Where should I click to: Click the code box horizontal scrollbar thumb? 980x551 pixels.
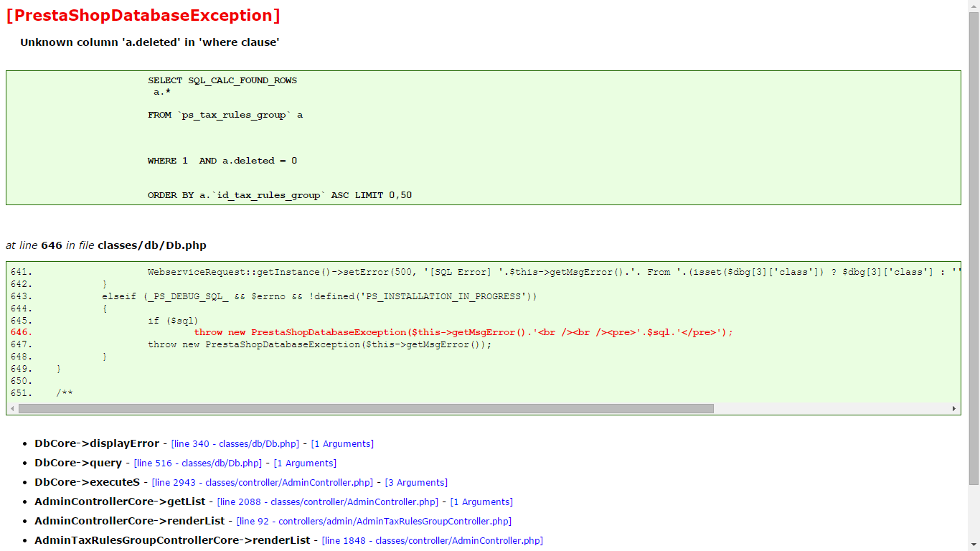point(366,408)
